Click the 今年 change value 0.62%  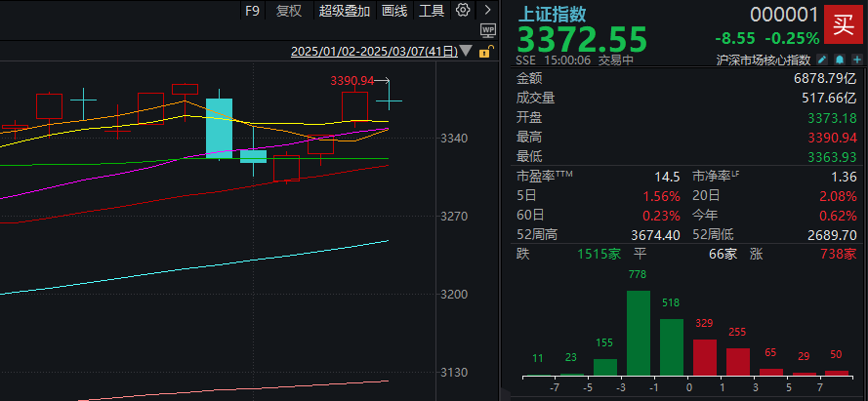coord(839,216)
